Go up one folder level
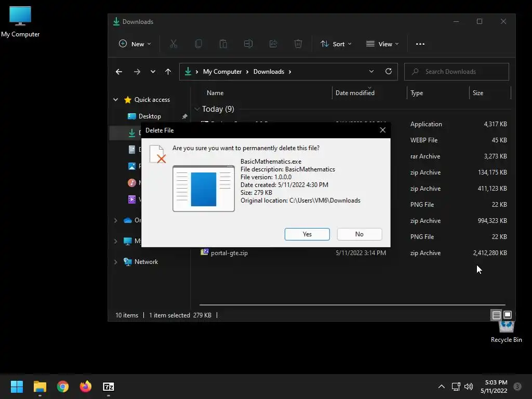 [168, 72]
